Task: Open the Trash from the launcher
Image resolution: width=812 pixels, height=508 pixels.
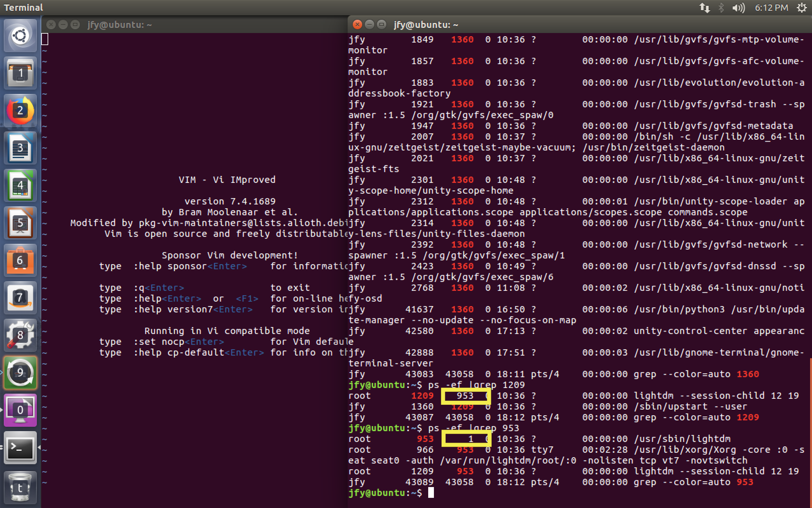Action: (x=20, y=487)
